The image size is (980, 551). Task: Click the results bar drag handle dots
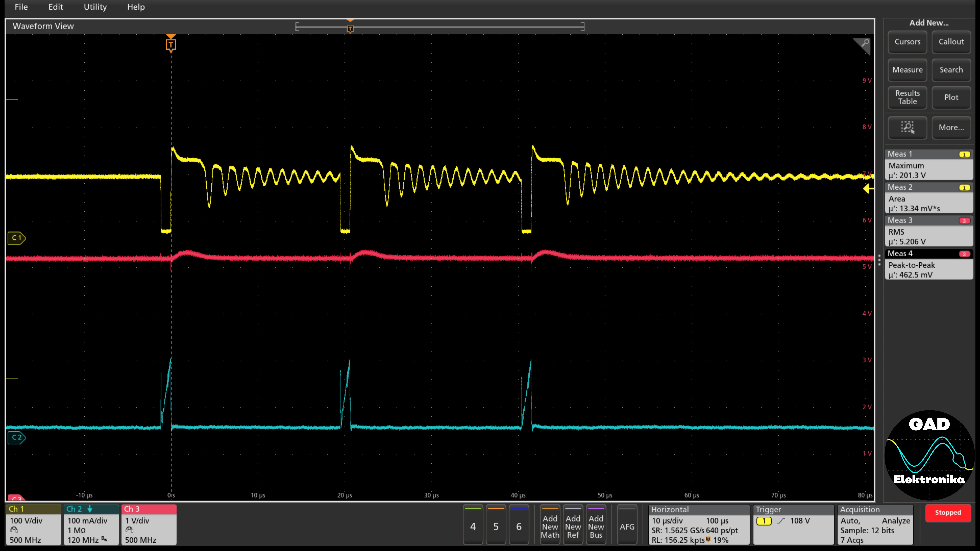pos(879,260)
